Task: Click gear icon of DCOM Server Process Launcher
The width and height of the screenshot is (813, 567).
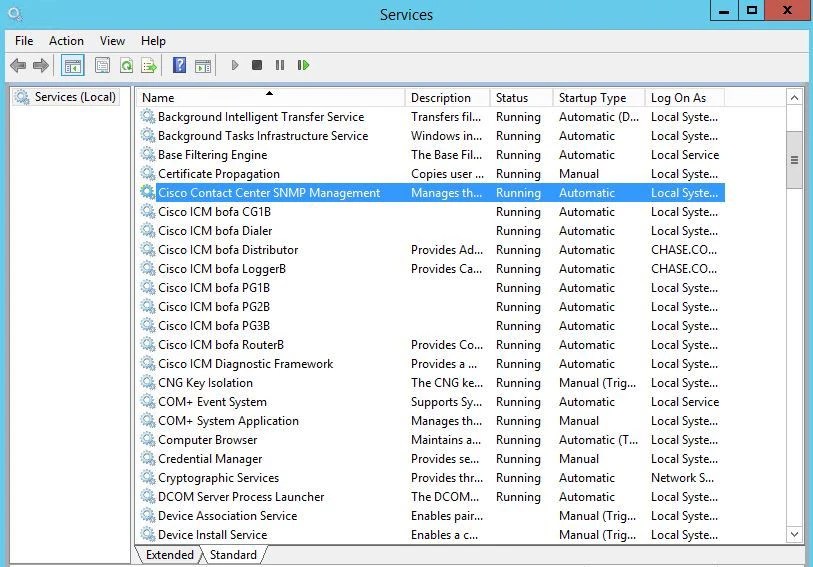Action: pyautogui.click(x=148, y=497)
